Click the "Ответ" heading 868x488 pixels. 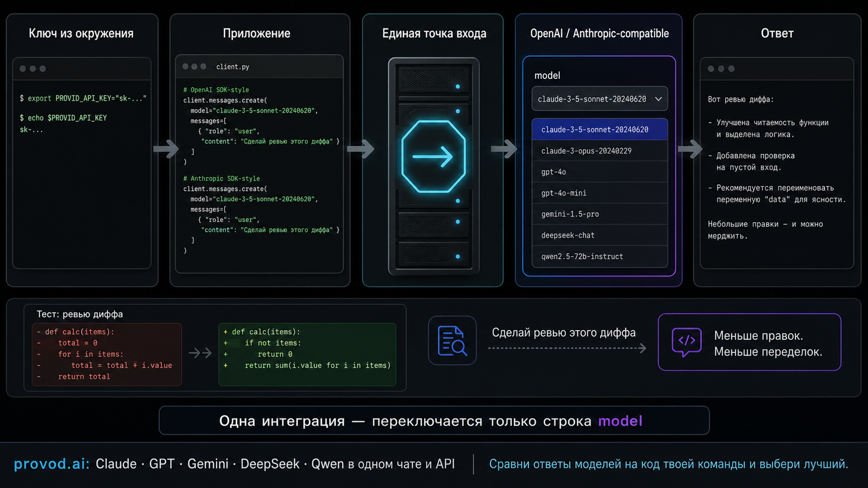[x=777, y=33]
